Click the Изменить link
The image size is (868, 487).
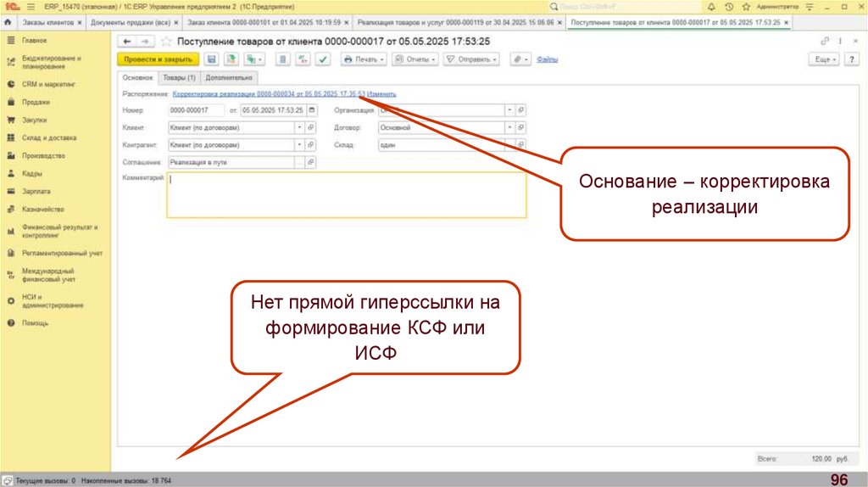pyautogui.click(x=381, y=94)
